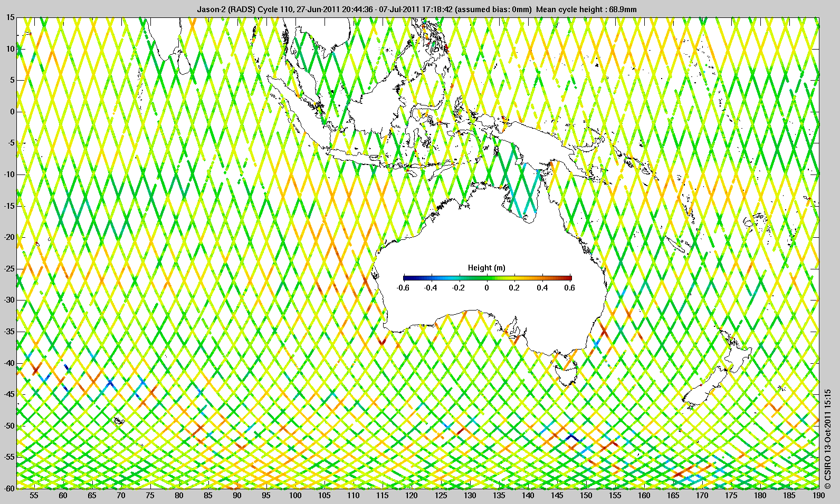Click the "145" longitude label on the horizontal axis
840x504 pixels.
pos(557,496)
